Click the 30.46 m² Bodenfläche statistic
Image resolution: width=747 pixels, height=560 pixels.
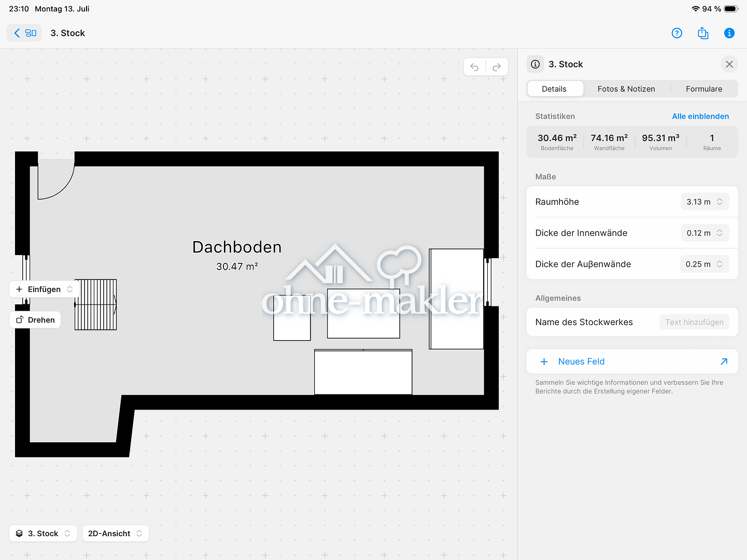click(557, 142)
